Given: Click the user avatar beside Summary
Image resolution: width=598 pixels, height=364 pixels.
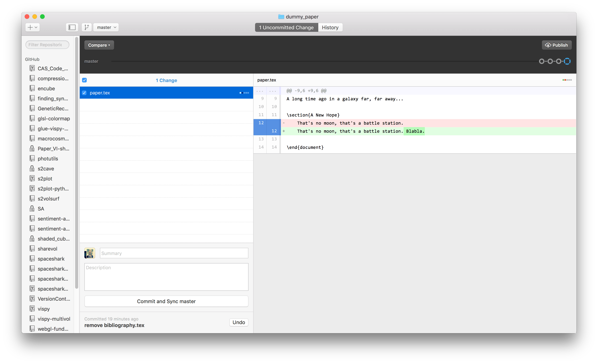Looking at the screenshot, I should point(90,253).
